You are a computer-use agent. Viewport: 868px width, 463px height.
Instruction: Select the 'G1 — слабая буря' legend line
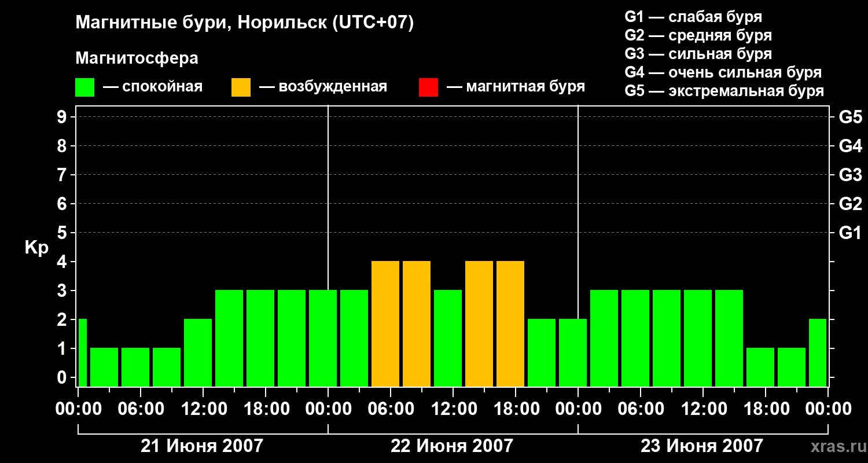tap(693, 16)
